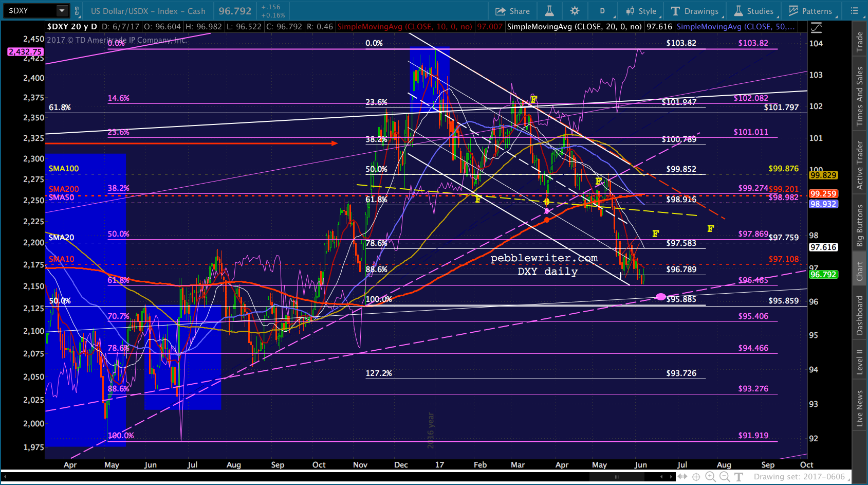Open the Studies menu

[x=753, y=11]
